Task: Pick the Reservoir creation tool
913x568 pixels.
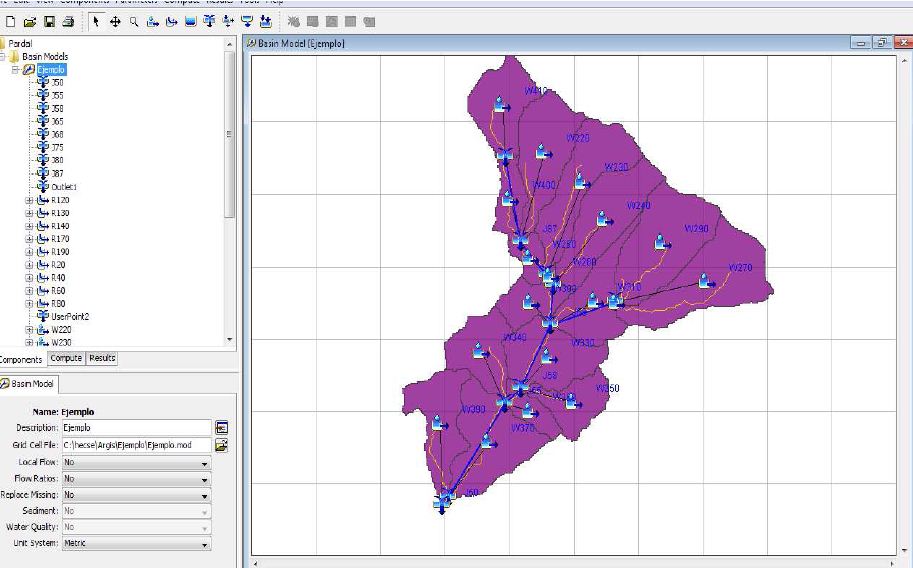Action: pyautogui.click(x=190, y=21)
